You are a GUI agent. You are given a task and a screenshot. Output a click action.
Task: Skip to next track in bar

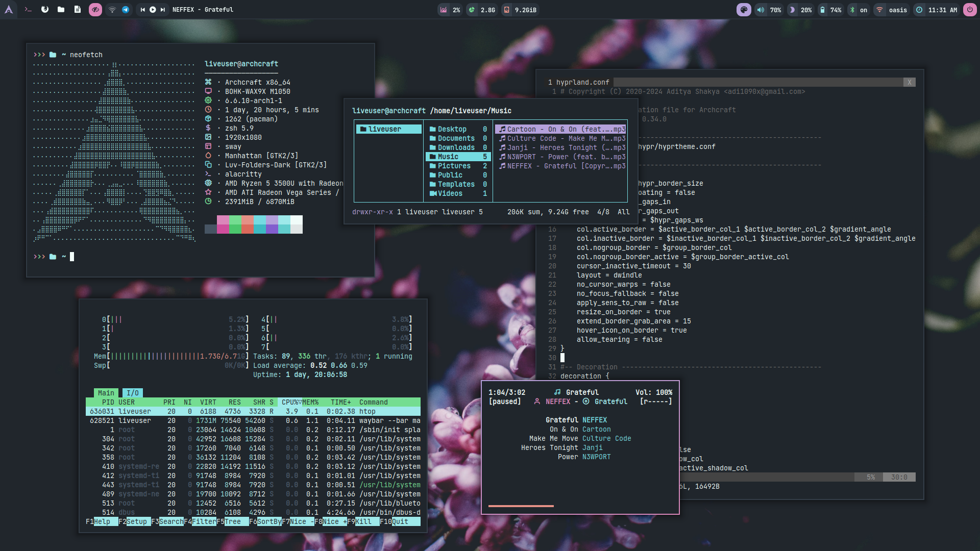click(163, 10)
